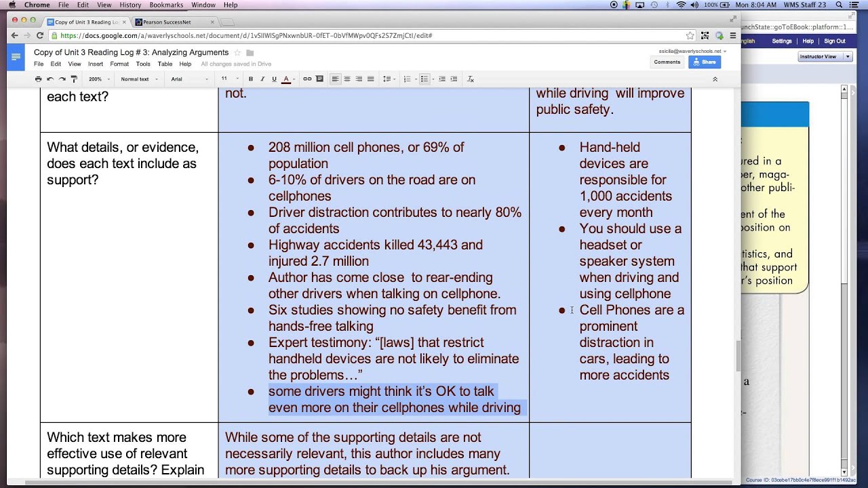
Task: Open the Tools menu
Action: tap(143, 64)
